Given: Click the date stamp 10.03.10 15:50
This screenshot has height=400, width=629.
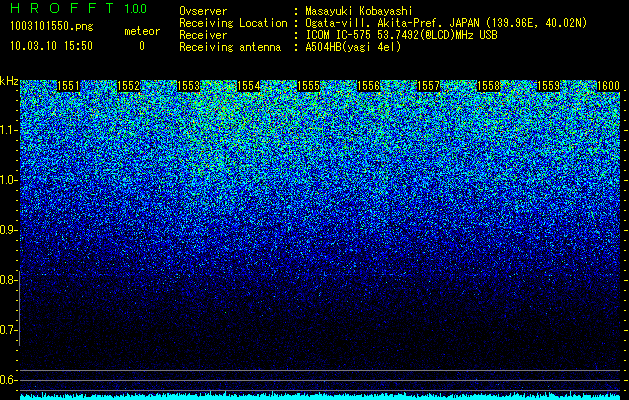Looking at the screenshot, I should [x=51, y=46].
